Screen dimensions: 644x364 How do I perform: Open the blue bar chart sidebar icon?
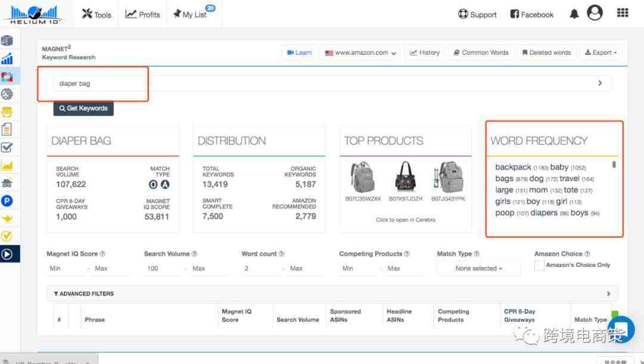7,58
